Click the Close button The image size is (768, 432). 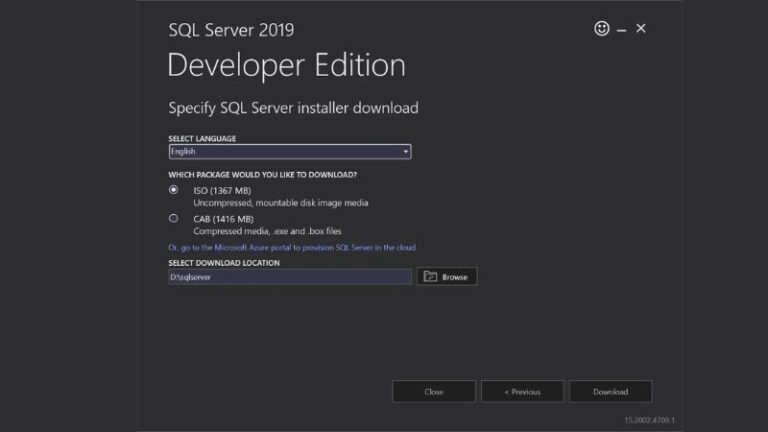coord(434,392)
